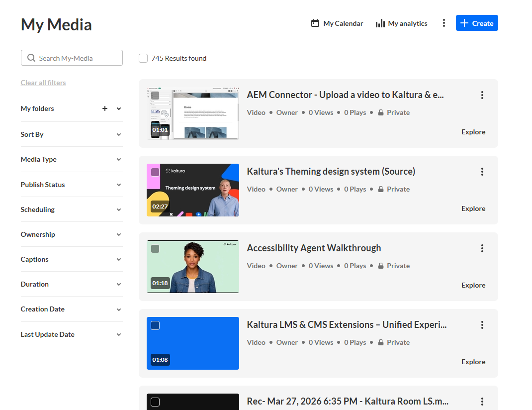This screenshot has height=410, width=532.
Task: Expand the Sort By filter
Action: 71,134
